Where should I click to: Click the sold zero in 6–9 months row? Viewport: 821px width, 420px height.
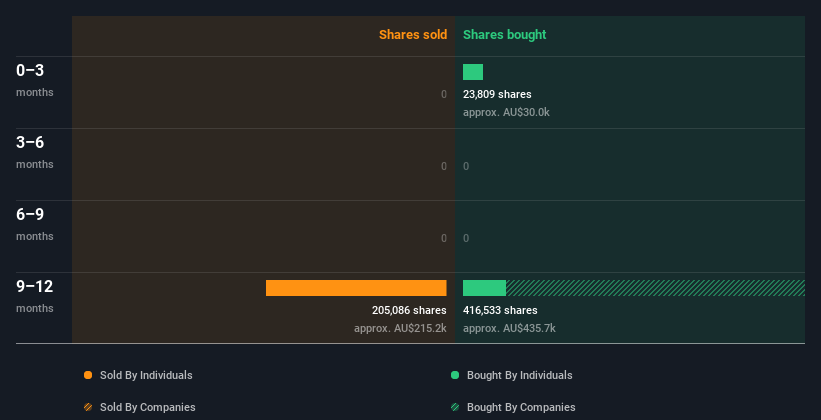(x=443, y=238)
